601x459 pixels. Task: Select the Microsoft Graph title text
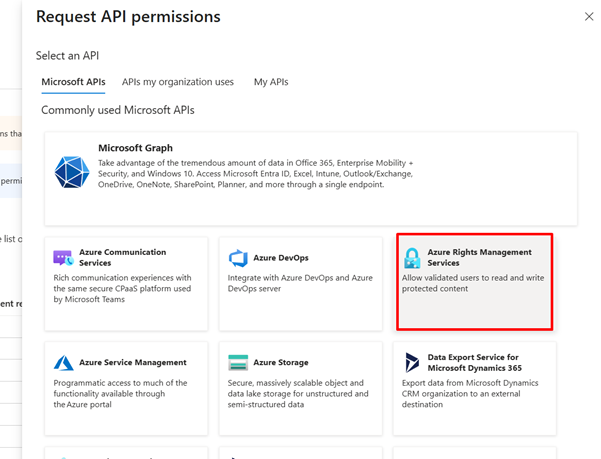tap(135, 148)
